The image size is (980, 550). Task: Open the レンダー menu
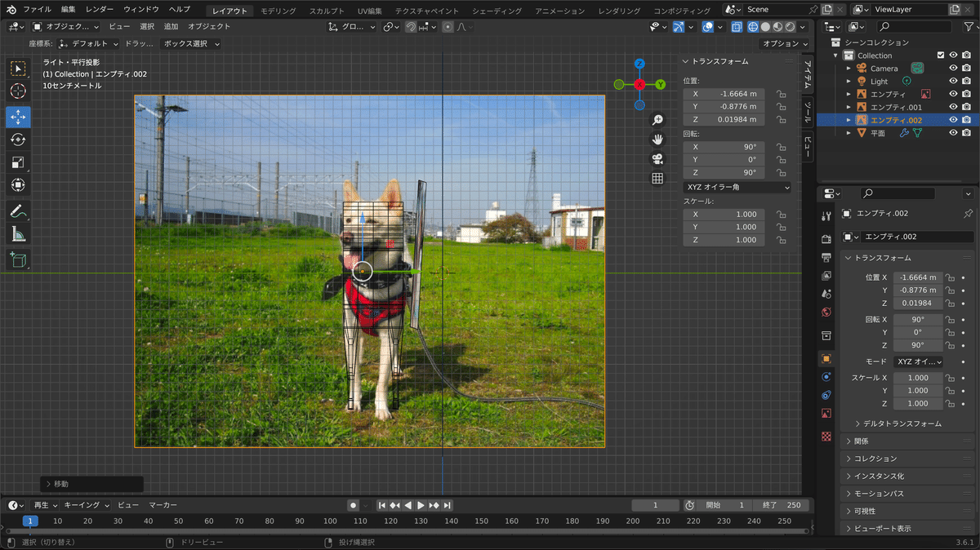coord(100,10)
